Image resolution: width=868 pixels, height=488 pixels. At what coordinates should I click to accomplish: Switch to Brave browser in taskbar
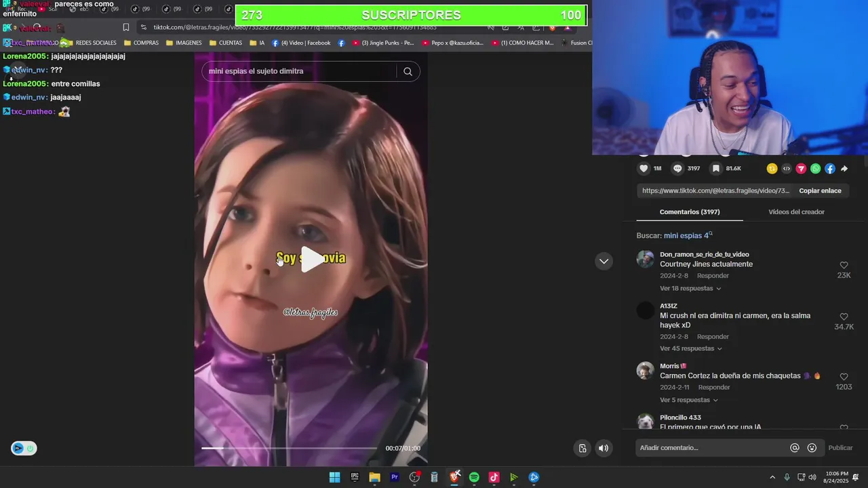point(454,477)
